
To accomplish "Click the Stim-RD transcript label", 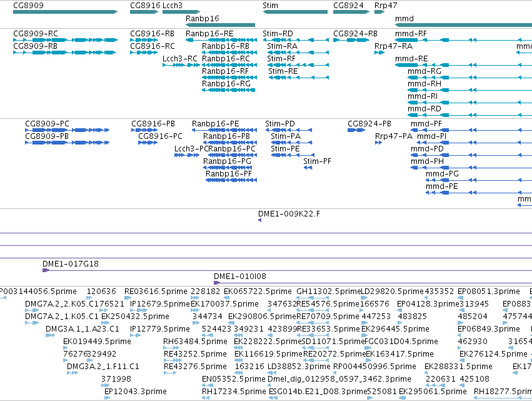I will click(x=278, y=34).
